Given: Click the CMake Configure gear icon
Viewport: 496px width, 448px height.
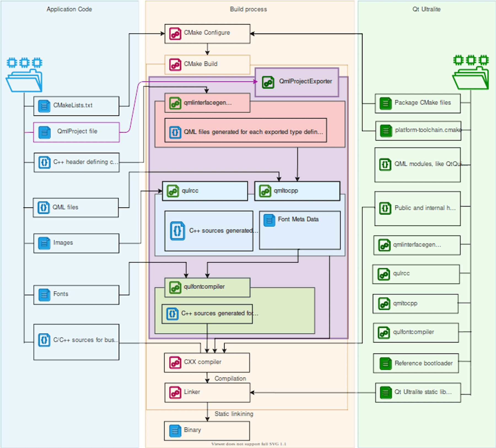Looking at the screenshot, I should 175,34.
